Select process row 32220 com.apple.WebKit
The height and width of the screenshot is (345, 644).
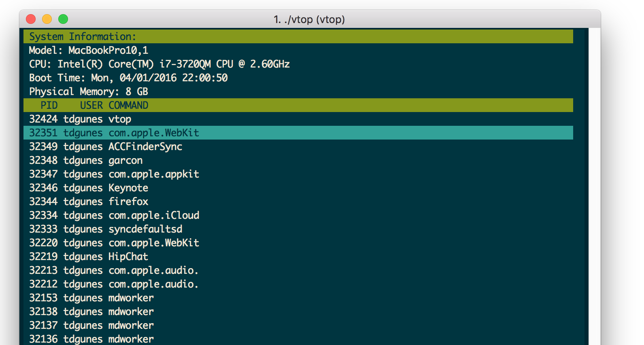[x=298, y=243]
